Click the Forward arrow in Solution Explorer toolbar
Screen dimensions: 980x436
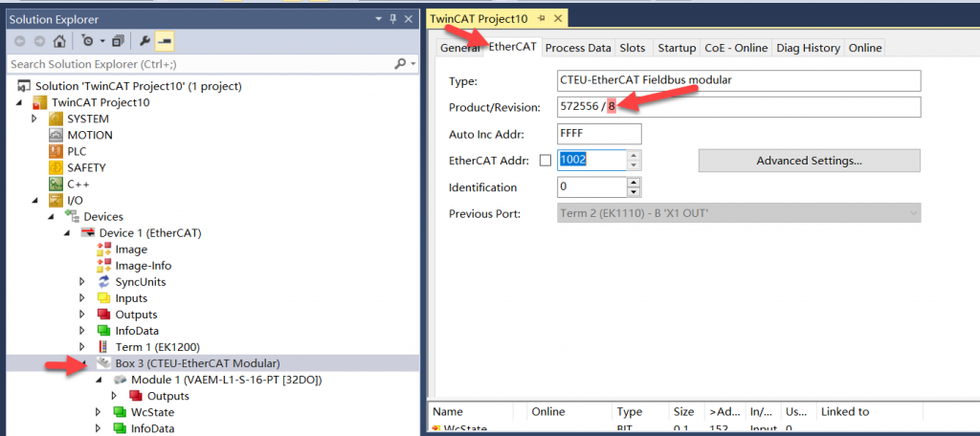point(39,42)
